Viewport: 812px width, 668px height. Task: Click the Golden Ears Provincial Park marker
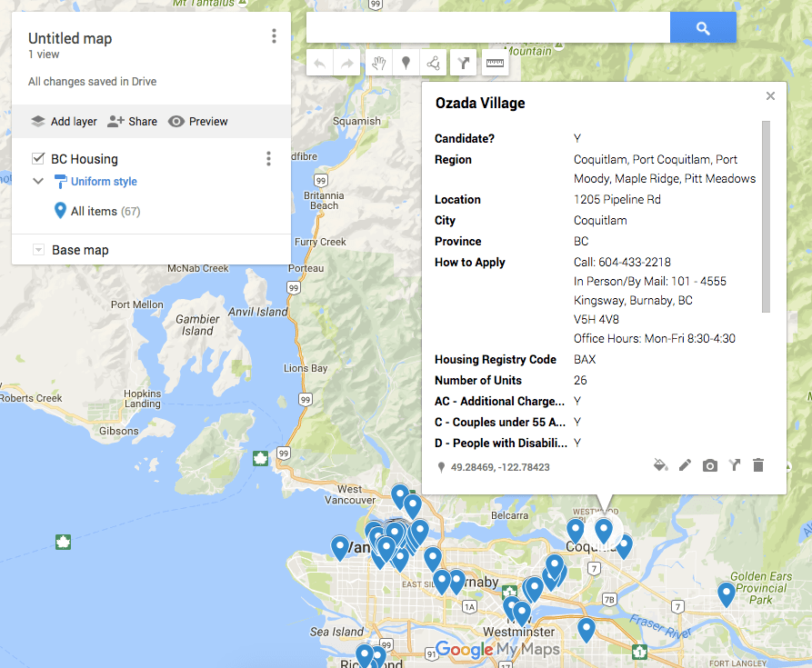coord(726,593)
